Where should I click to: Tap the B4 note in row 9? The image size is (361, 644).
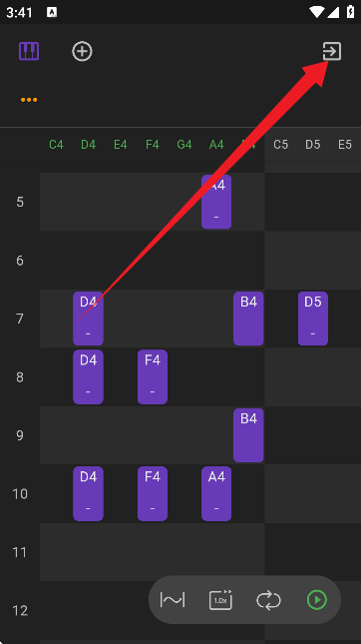pos(248,435)
